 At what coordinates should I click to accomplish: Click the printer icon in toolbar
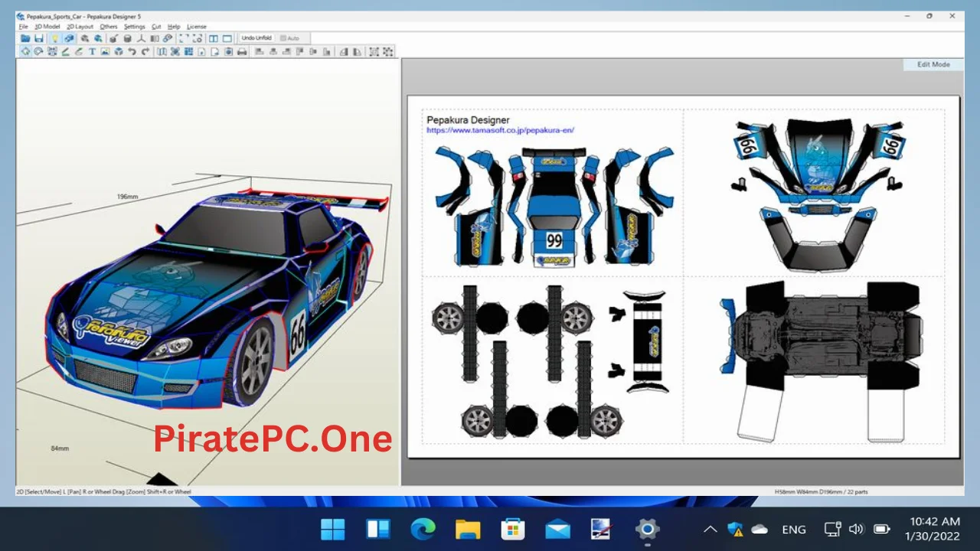click(x=242, y=51)
